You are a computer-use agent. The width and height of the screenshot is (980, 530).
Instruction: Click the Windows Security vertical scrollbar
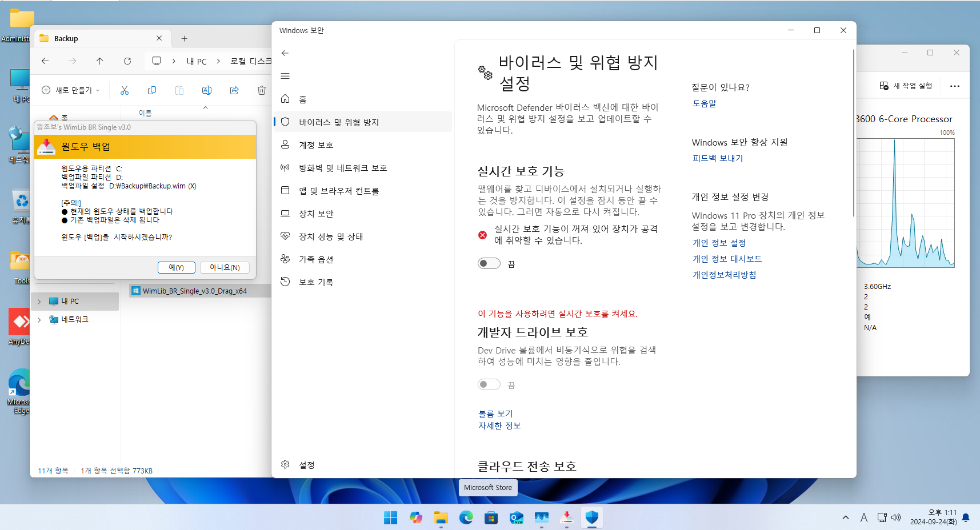tap(853, 133)
